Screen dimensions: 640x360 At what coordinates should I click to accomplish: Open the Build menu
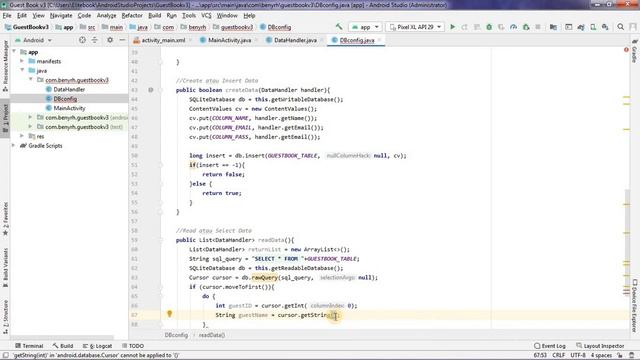pos(154,16)
